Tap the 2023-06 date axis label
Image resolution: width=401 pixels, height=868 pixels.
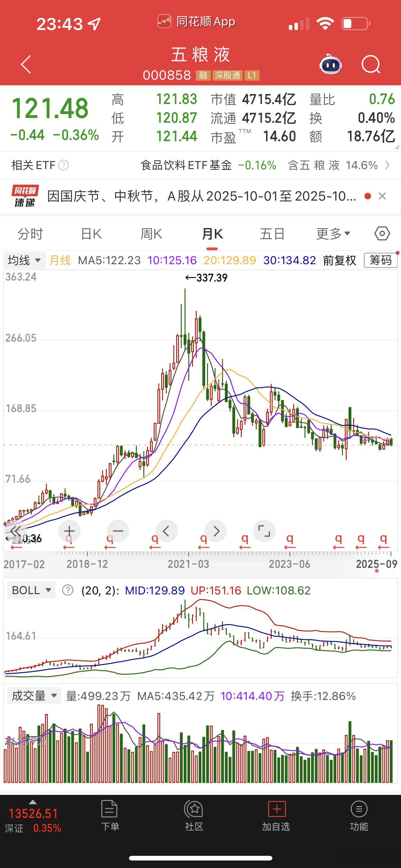(290, 564)
